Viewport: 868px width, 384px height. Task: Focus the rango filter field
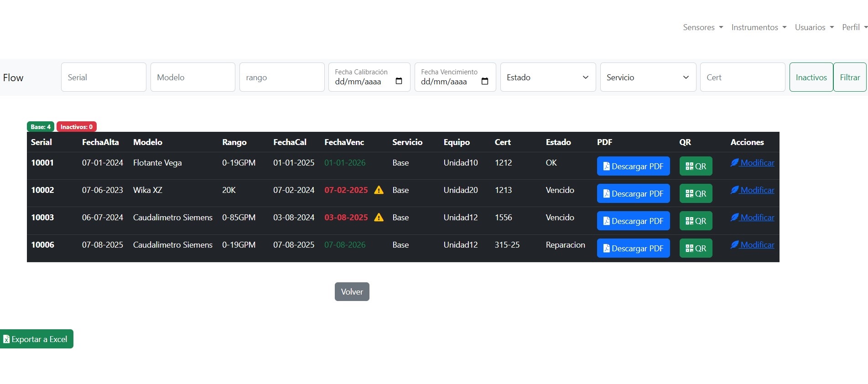coord(282,77)
